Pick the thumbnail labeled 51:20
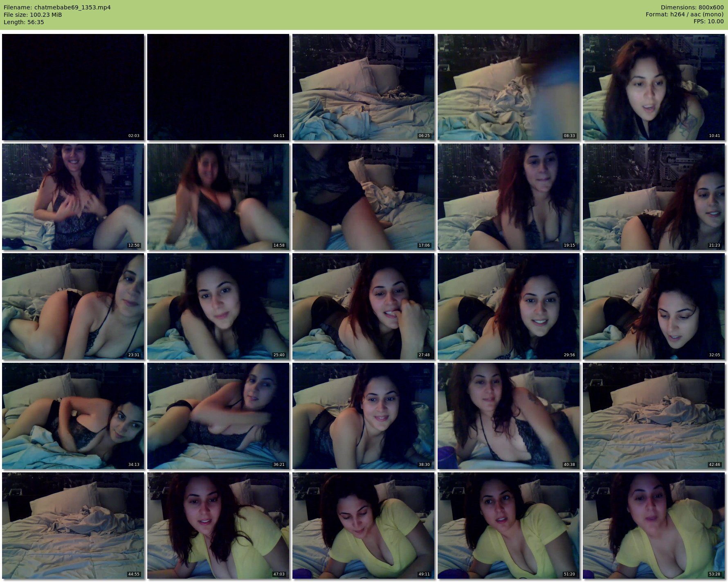Image resolution: width=728 pixels, height=582 pixels. pyautogui.click(x=508, y=526)
